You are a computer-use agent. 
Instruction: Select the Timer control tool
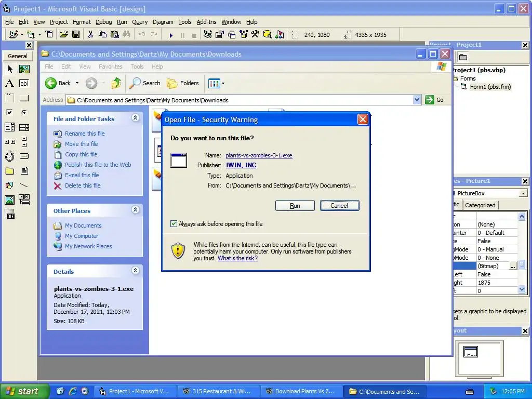click(10, 156)
